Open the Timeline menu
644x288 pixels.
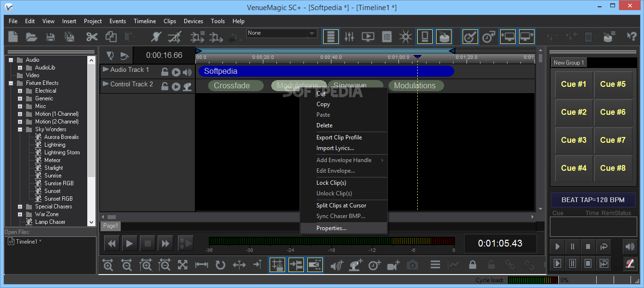pyautogui.click(x=145, y=21)
